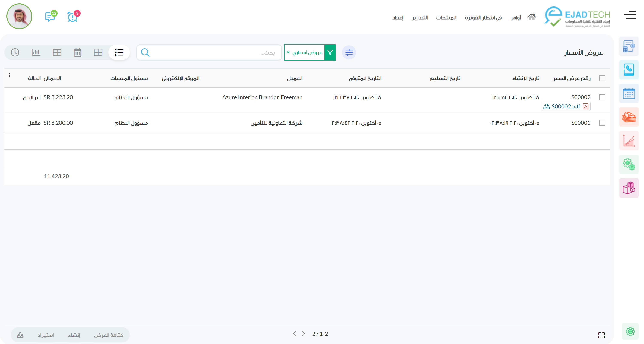
Task: Open the filter options sliders button
Action: click(349, 52)
